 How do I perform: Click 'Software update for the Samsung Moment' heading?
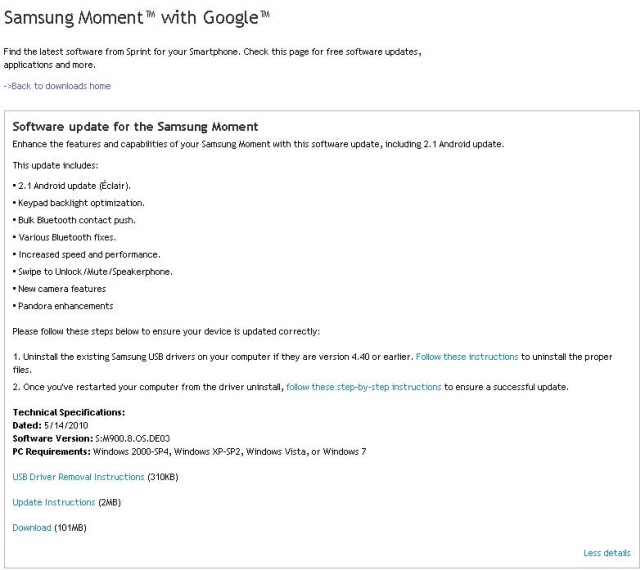[135, 127]
